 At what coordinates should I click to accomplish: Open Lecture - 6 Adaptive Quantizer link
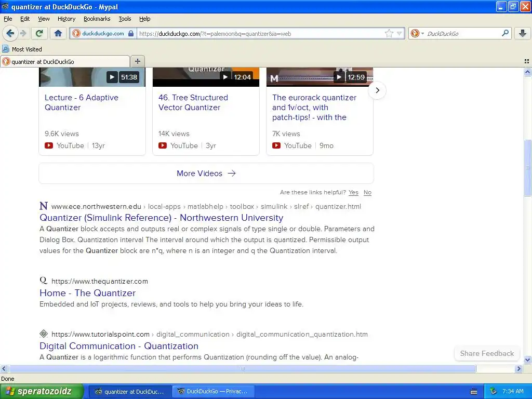tap(82, 102)
